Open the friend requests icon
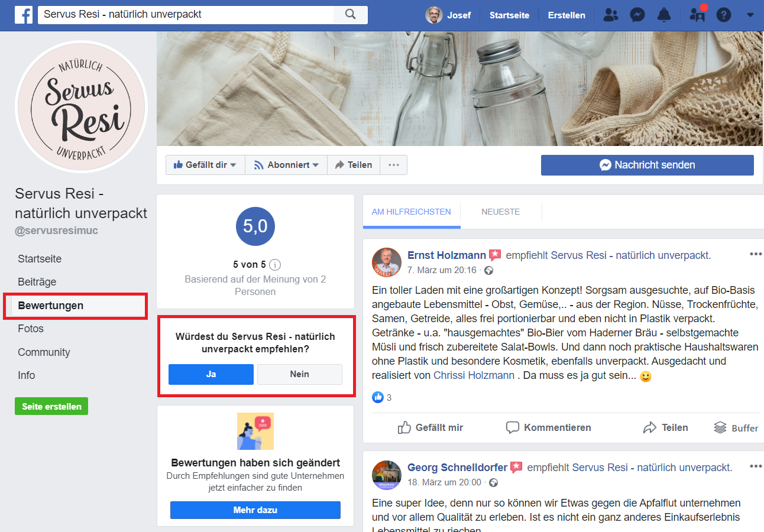 coord(612,15)
